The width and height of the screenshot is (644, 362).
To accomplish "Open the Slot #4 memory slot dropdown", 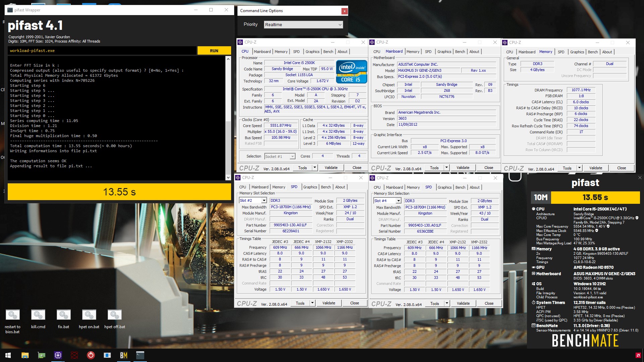I will [387, 201].
